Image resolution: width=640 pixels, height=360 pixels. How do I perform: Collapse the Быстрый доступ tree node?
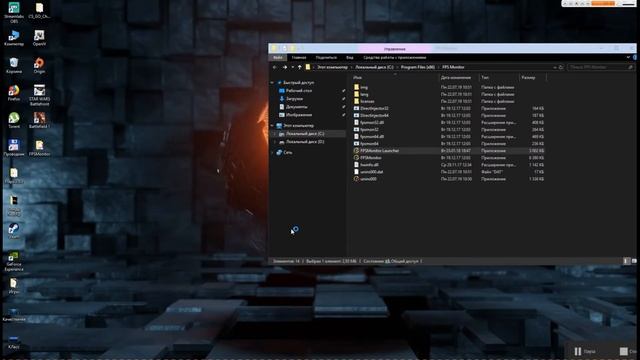(x=273, y=82)
